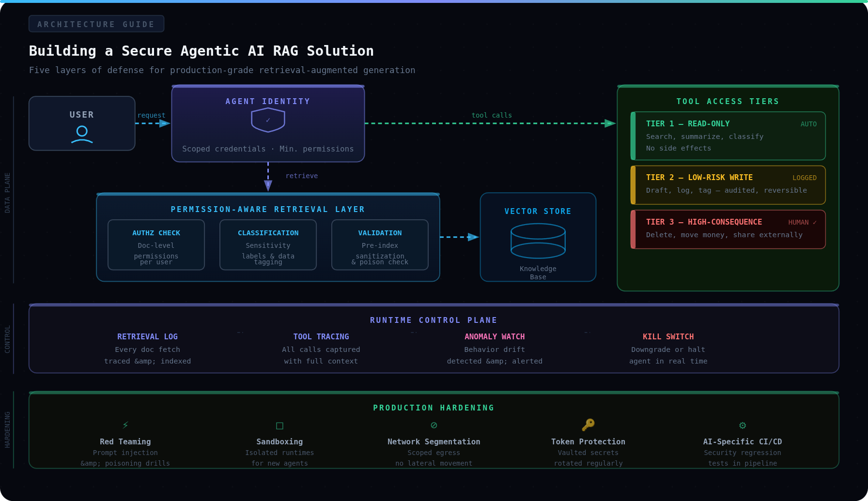Click the Vector Store title

pos(538,212)
